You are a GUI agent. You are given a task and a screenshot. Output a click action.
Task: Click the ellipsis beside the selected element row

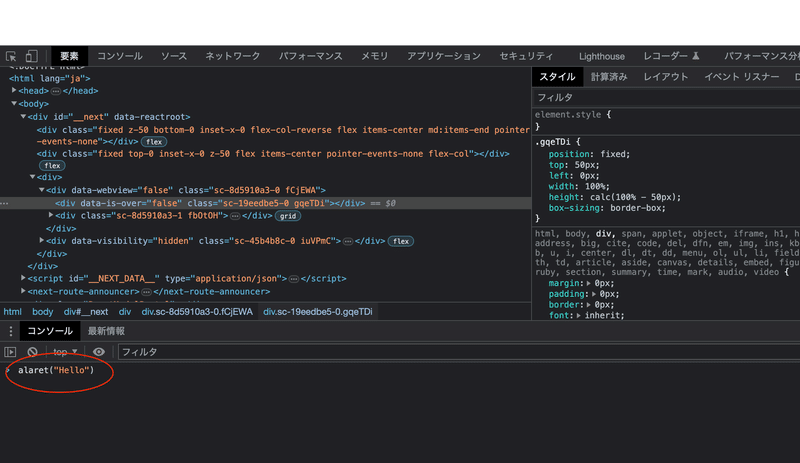5,203
